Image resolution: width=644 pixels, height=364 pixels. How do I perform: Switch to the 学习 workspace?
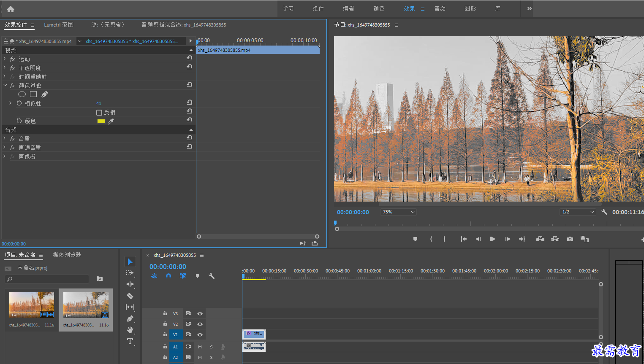(288, 8)
